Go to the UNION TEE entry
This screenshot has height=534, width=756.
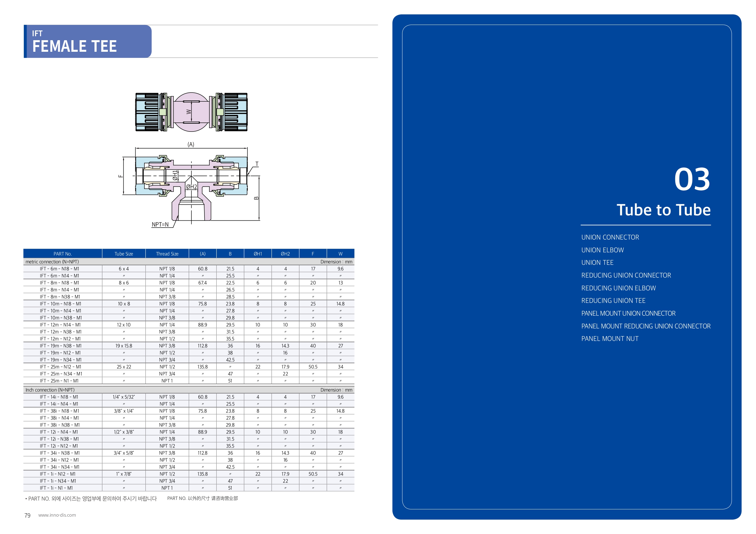(x=597, y=262)
